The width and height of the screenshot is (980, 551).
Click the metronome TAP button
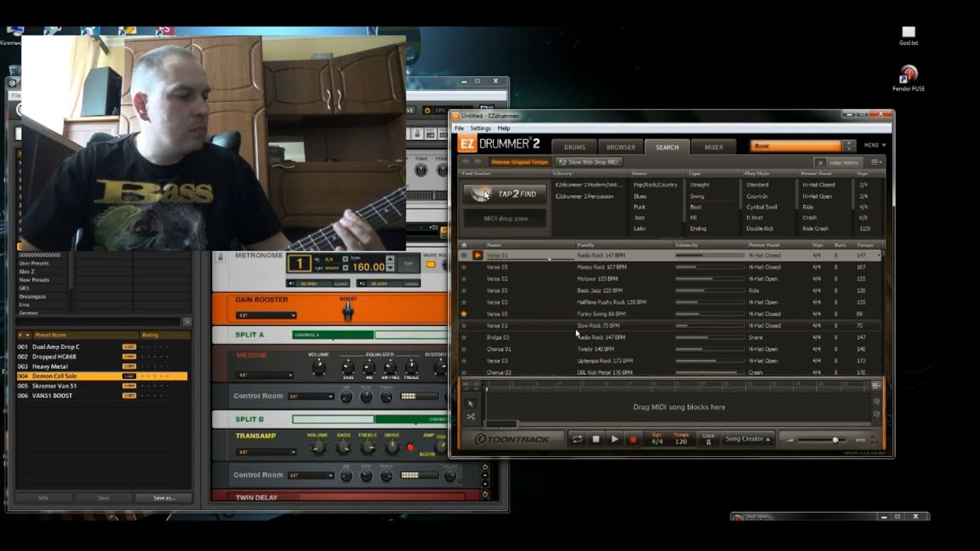tap(409, 264)
